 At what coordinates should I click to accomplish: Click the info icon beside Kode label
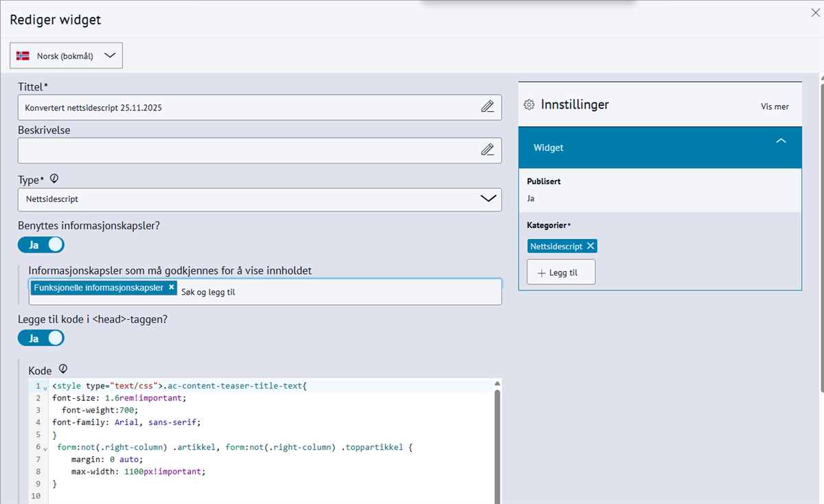pos(63,369)
